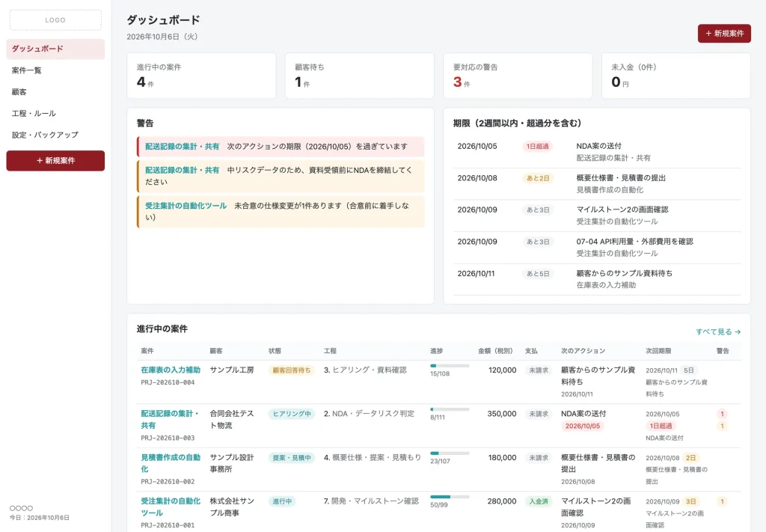
Task: Open the 顧客待ち summary card
Action: pyautogui.click(x=360, y=76)
